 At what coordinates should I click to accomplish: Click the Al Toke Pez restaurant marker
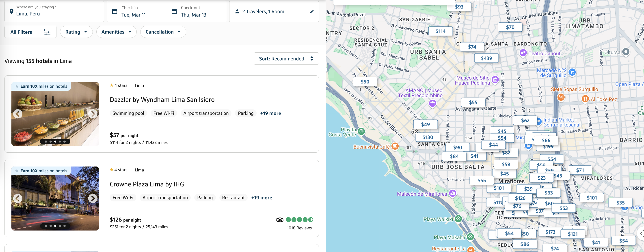point(585,99)
